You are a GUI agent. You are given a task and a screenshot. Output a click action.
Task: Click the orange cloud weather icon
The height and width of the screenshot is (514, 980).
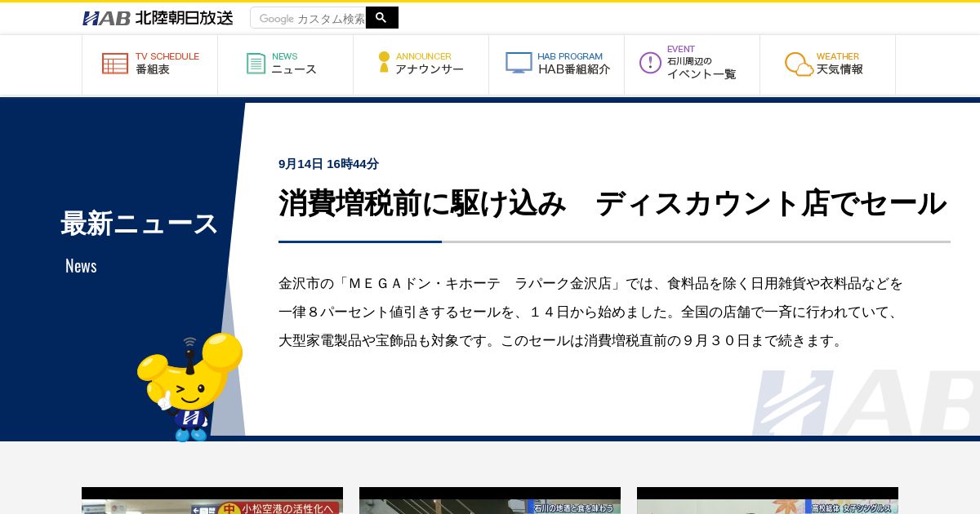pyautogui.click(x=799, y=64)
